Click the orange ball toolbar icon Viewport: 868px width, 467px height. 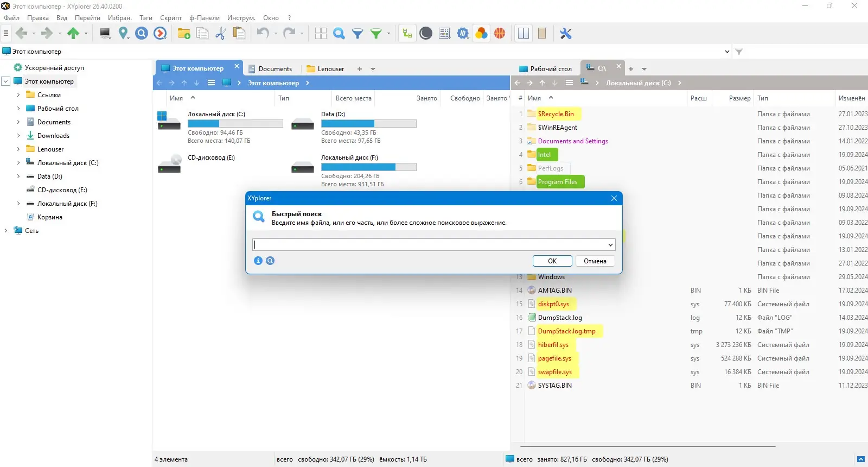[500, 34]
